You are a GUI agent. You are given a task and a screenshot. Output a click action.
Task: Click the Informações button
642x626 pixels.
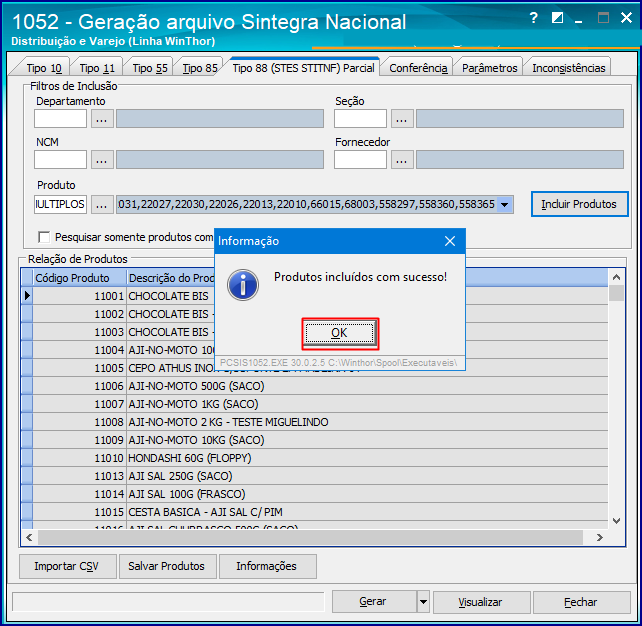(267, 567)
